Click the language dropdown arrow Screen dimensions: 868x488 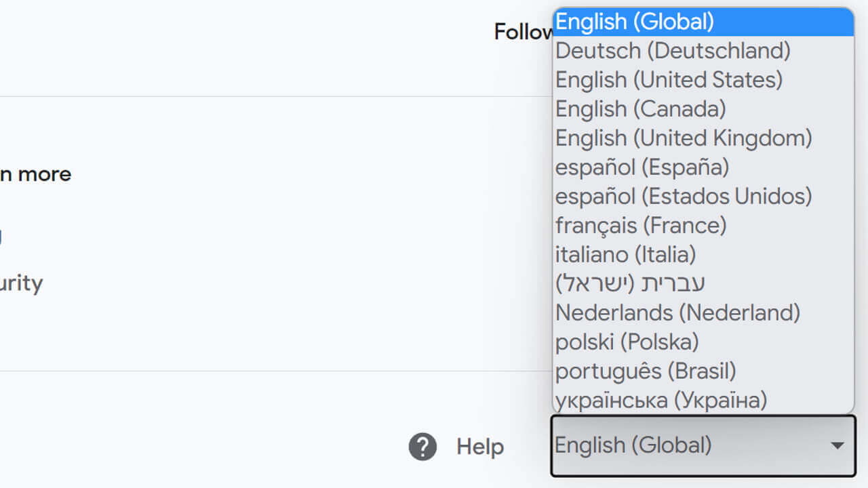pos(837,445)
